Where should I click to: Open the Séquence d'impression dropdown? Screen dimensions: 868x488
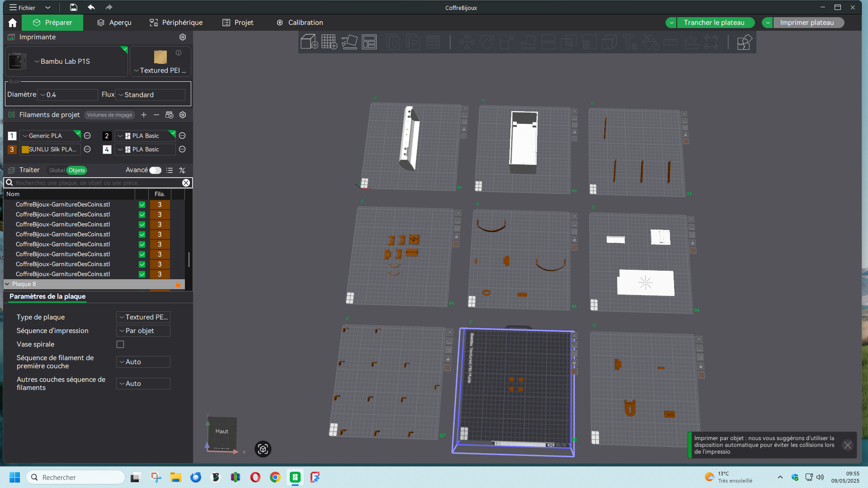coord(143,331)
